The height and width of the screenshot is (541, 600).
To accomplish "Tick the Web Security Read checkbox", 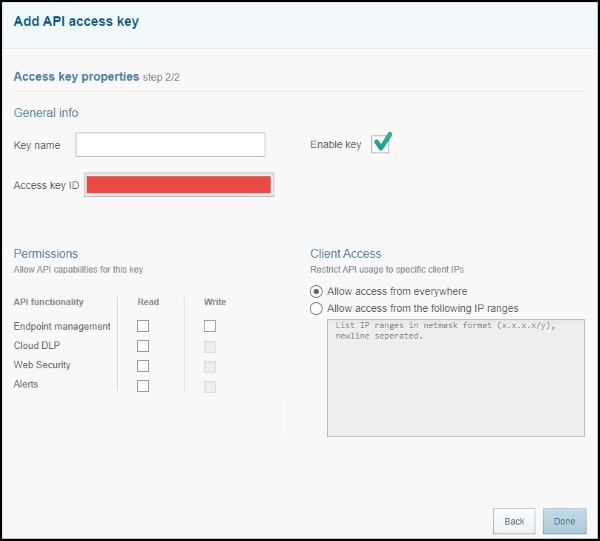I will pyautogui.click(x=143, y=366).
